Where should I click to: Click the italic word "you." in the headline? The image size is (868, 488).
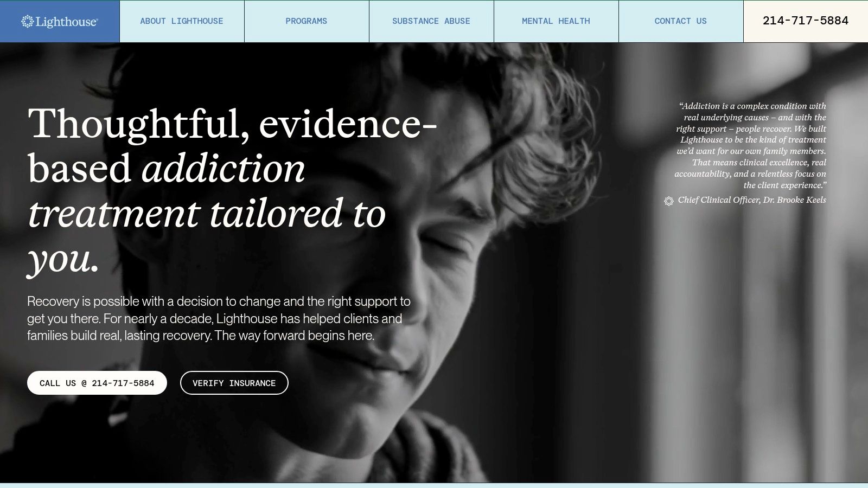(x=63, y=259)
